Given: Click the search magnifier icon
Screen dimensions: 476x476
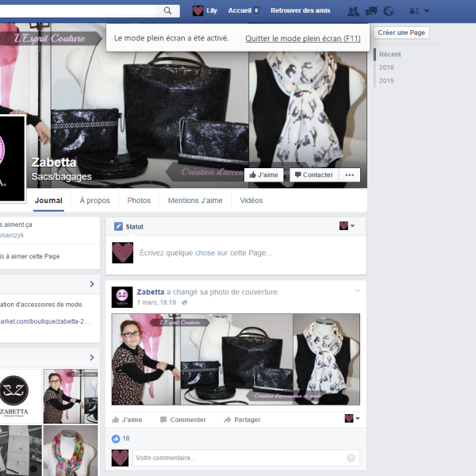Looking at the screenshot, I should pyautogui.click(x=167, y=11).
